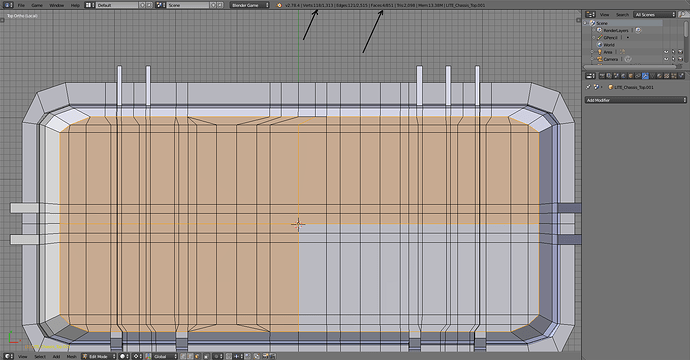Open the Add Modifier dropdown
The width and height of the screenshot is (690, 360).
tap(635, 100)
